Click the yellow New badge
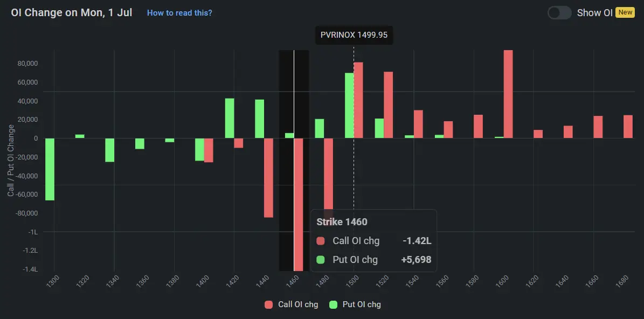644x319 pixels. (x=625, y=12)
